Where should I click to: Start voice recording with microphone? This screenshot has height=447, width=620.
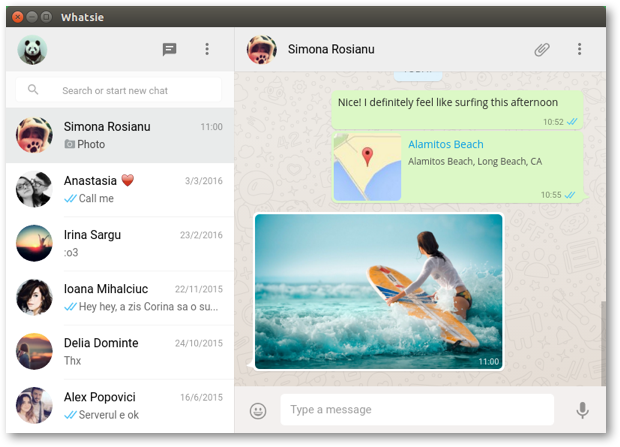[x=582, y=410]
